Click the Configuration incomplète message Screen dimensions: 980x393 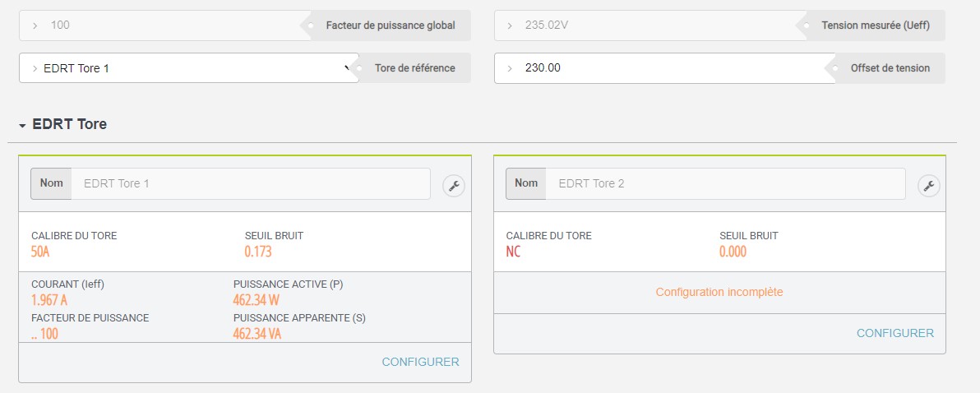coord(719,292)
